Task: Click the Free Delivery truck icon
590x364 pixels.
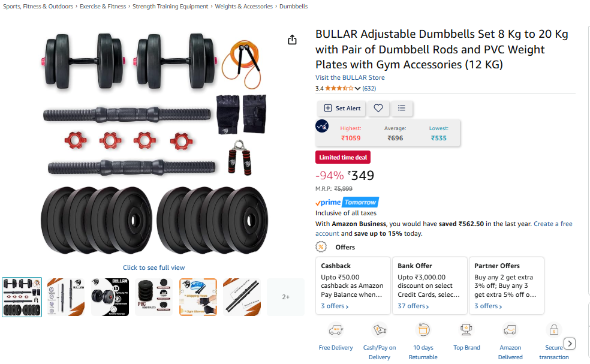Action: pyautogui.click(x=336, y=330)
